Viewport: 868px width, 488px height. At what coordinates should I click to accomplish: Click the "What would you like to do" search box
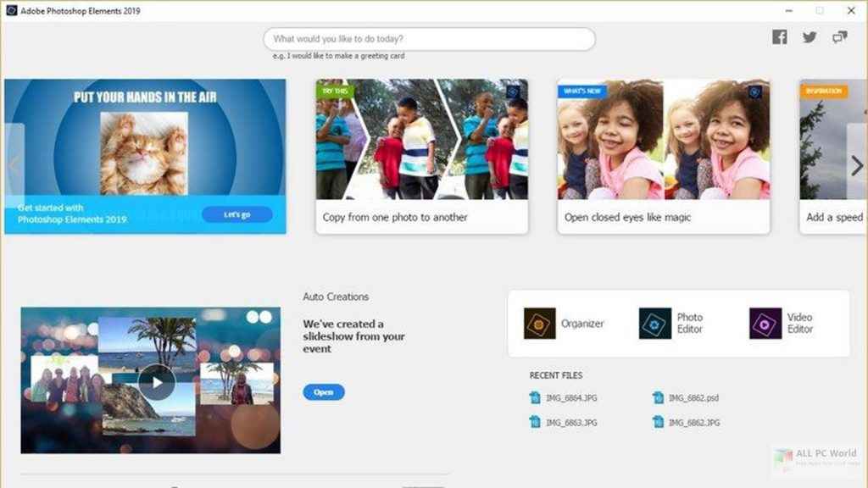[x=429, y=39]
